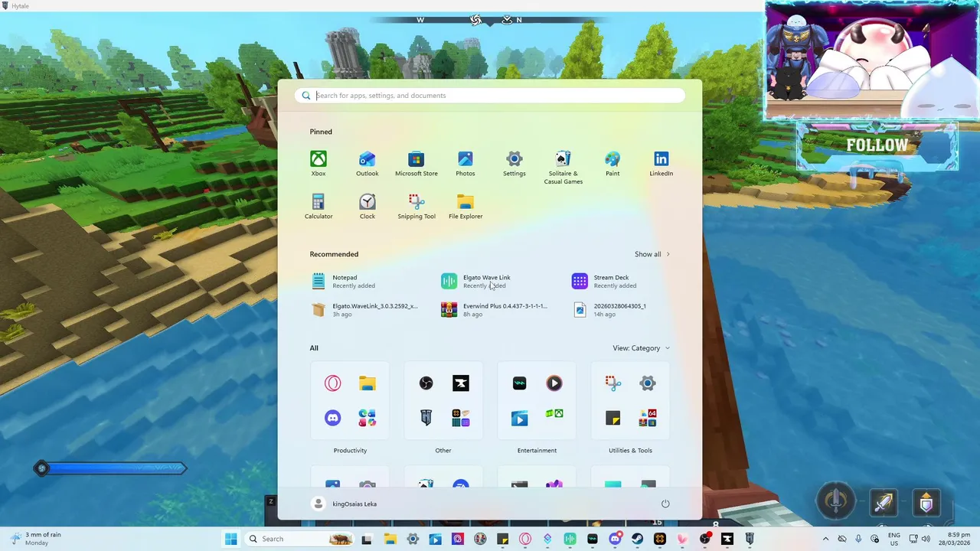Viewport: 980px width, 551px height.
Task: Open Microsoft Store pinned app
Action: 416,163
